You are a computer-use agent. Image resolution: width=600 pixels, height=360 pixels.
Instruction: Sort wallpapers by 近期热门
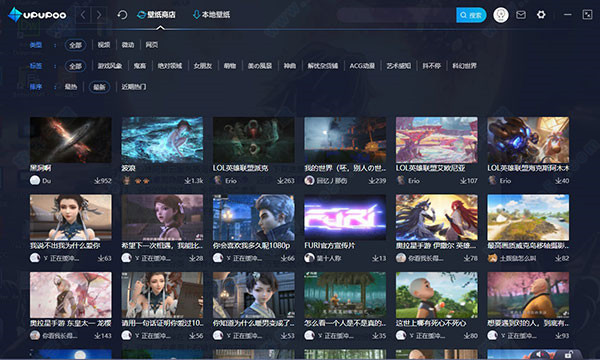[x=134, y=87]
